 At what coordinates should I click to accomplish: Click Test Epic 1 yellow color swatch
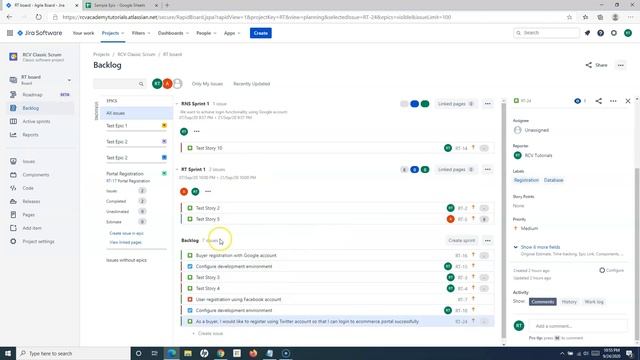point(164,125)
